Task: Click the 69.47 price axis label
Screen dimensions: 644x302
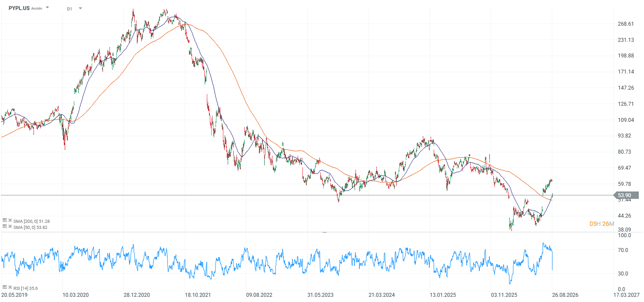Action: pos(624,168)
